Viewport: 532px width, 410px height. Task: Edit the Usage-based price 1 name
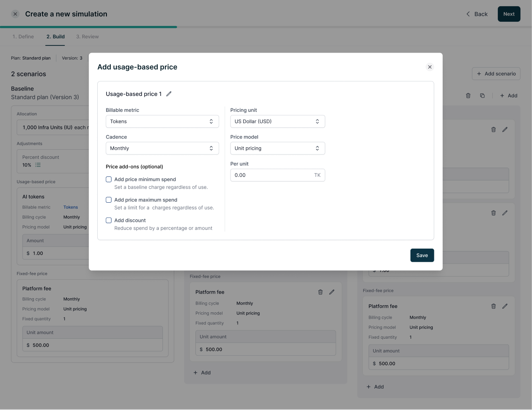coord(169,94)
